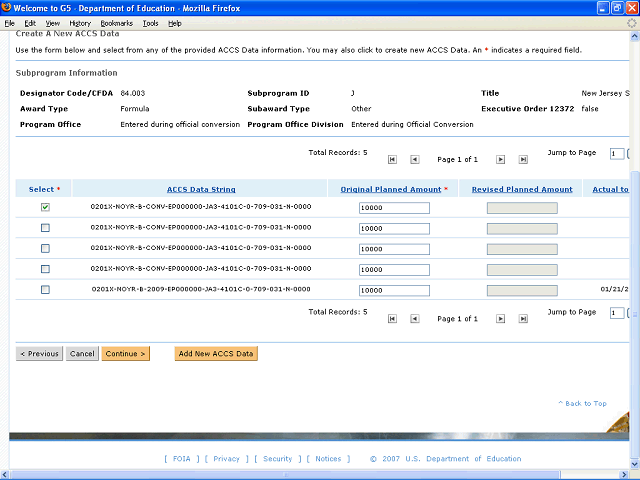Screen dimensions: 640x480
Task: Open the View menu
Action: pyautogui.click(x=53, y=24)
